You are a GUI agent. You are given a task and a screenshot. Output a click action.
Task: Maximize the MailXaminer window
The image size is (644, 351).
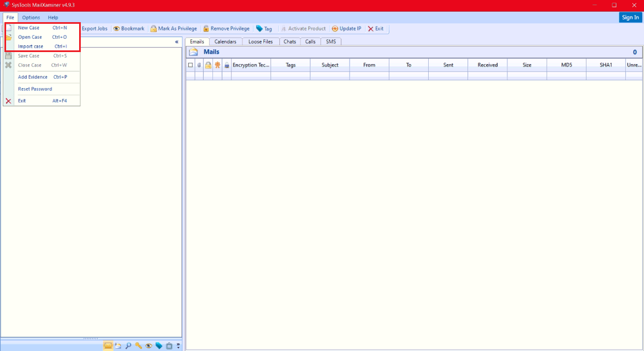pos(614,5)
